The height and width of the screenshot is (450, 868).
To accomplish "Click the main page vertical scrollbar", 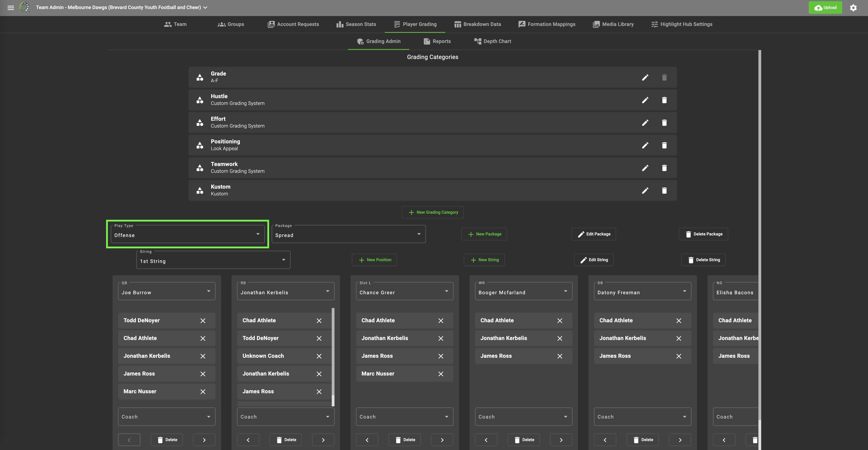I will (x=759, y=236).
